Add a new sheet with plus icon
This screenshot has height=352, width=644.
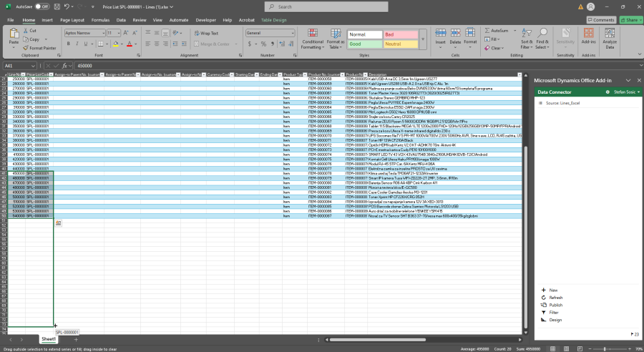(76, 340)
